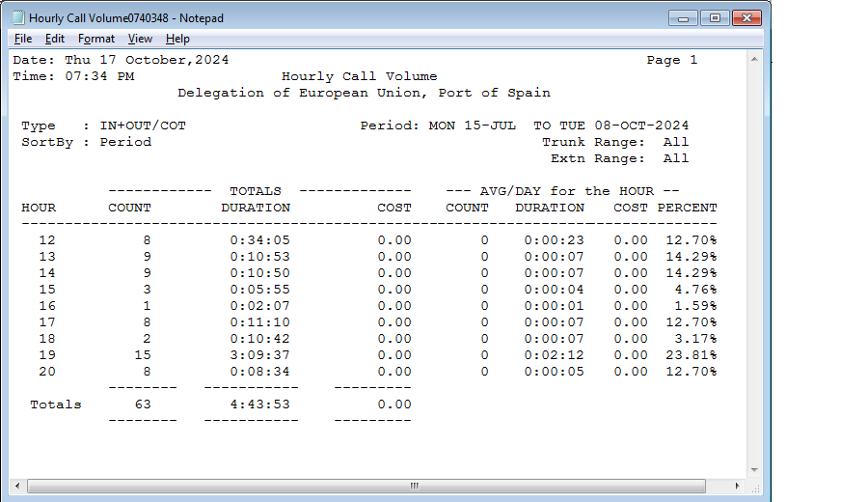Maximize the Notepad window

pos(715,17)
